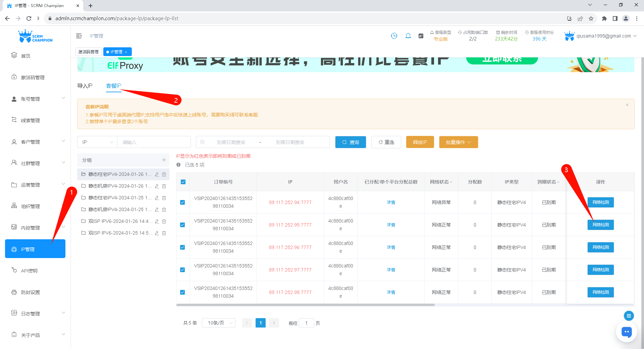Open the 批量操作 dropdown button
This screenshot has width=644, height=349.
coord(458,142)
